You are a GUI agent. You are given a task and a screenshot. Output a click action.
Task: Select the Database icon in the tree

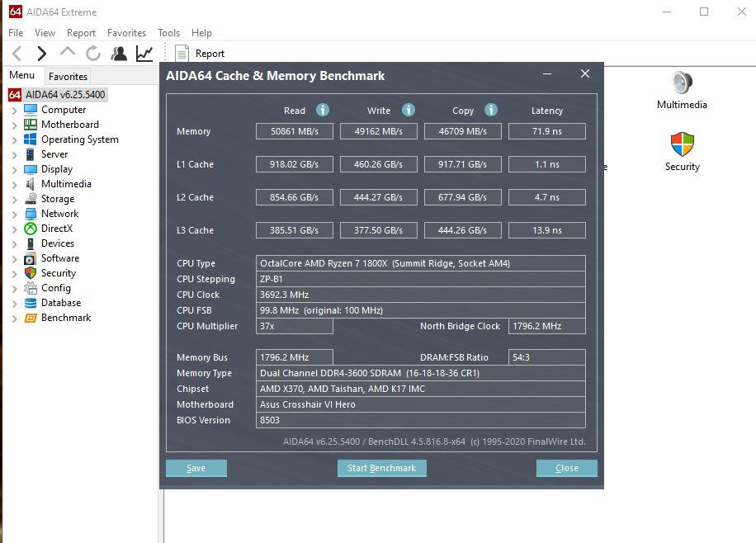(x=31, y=303)
